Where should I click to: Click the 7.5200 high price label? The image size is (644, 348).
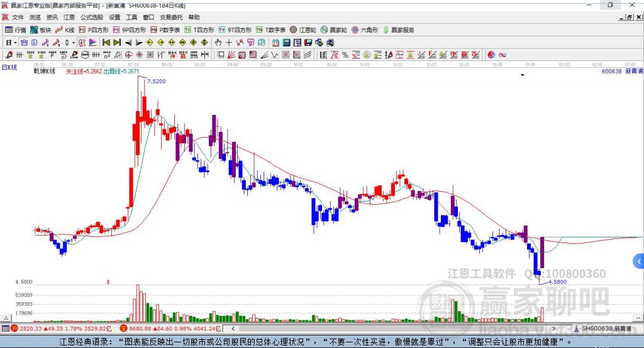click(157, 81)
